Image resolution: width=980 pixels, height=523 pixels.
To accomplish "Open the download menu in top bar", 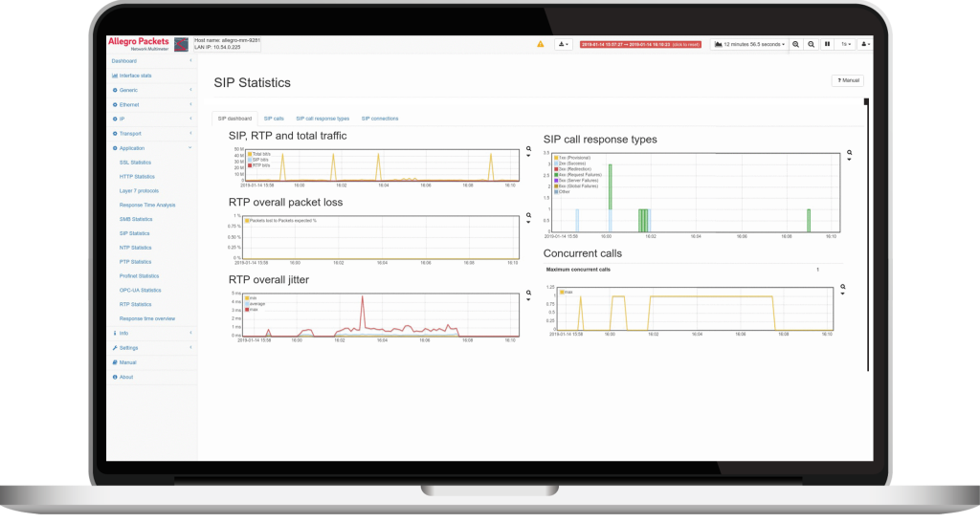I will point(563,44).
